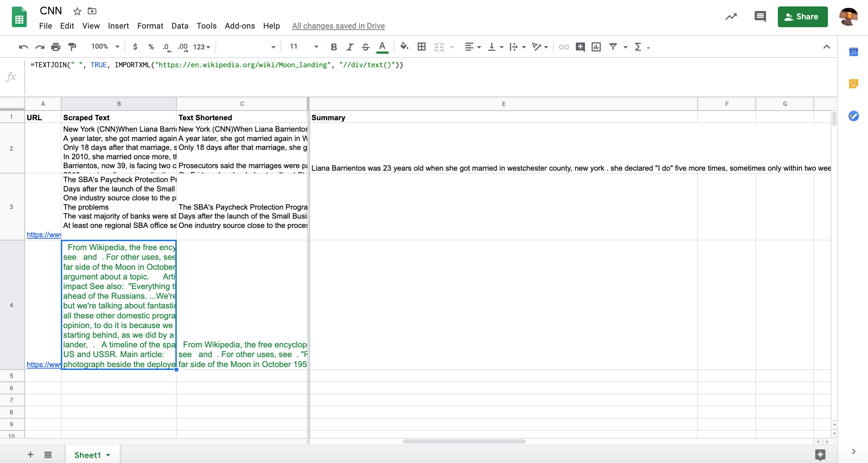Viewport: 868px width, 463px height.
Task: Click the insert link icon
Action: (564, 47)
